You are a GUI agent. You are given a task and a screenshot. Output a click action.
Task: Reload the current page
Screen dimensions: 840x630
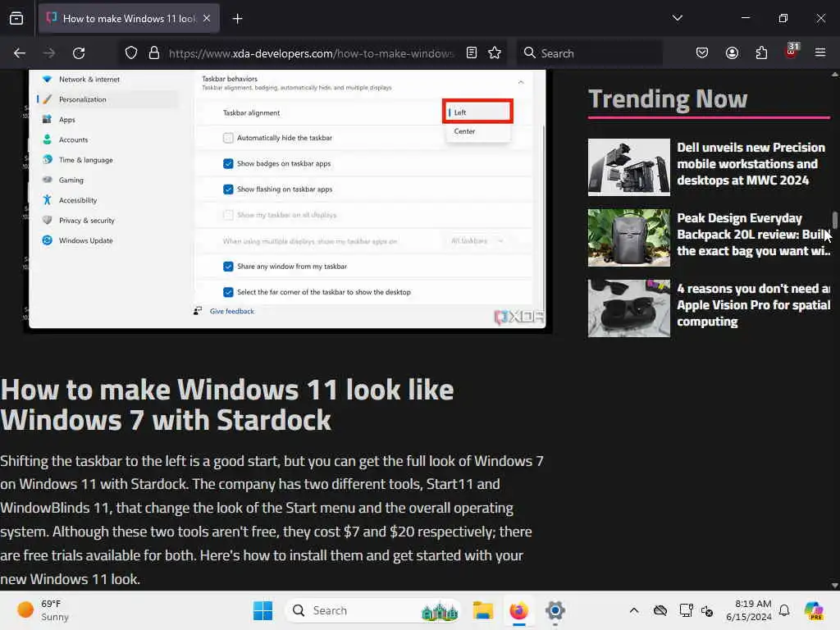click(x=79, y=53)
